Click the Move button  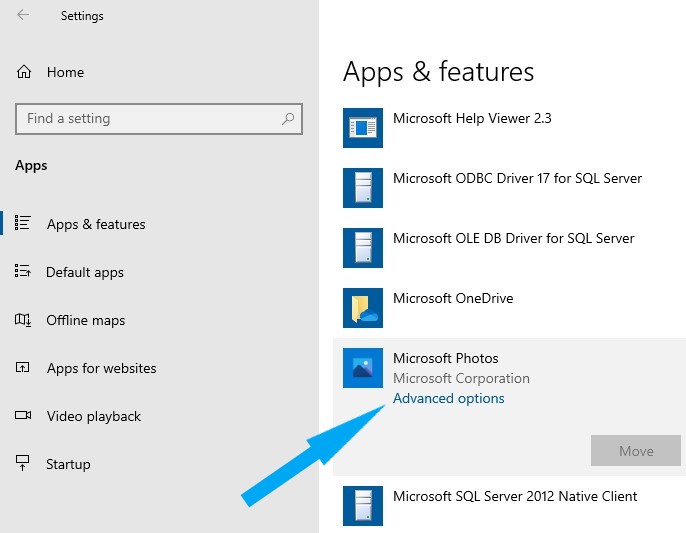[636, 450]
